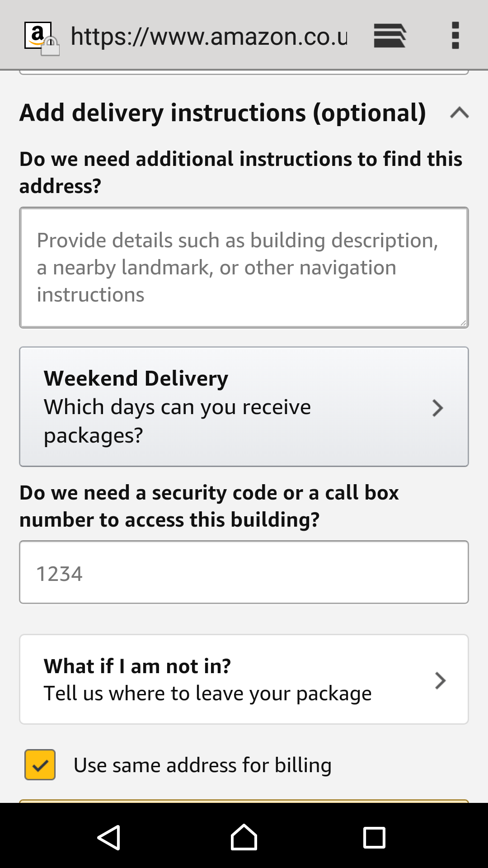Open 'Tell us where to leave your package'
488x868 pixels.
tap(208, 693)
